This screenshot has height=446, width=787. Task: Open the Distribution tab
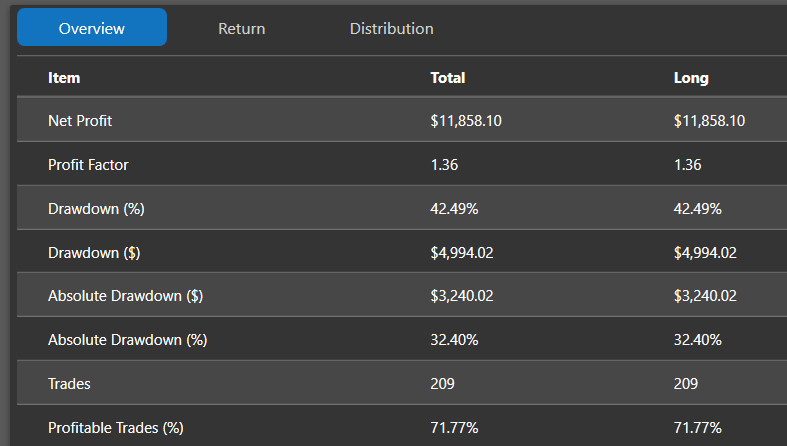[x=391, y=29]
